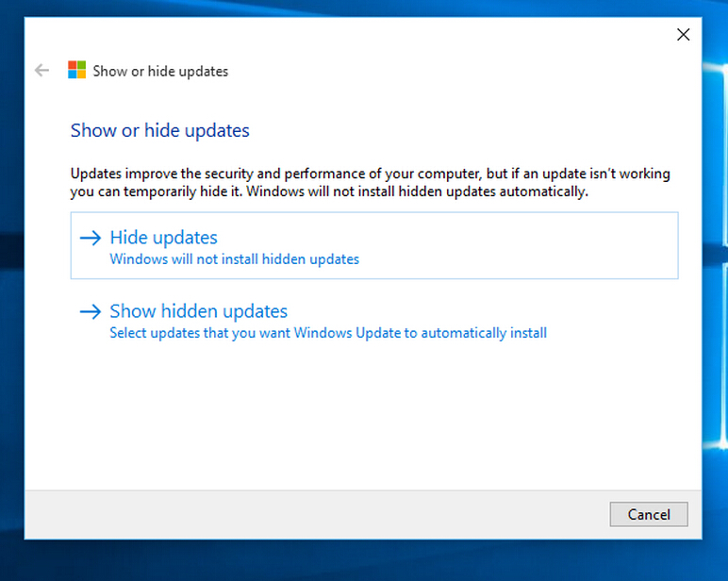Click the blue 'Show or hide updates' heading
This screenshot has height=581, width=728.
point(159,131)
